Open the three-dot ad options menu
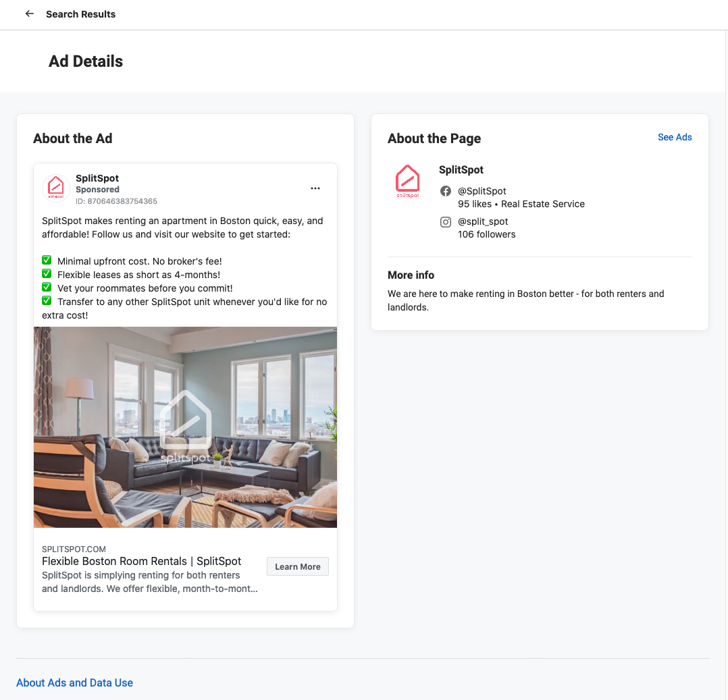Image resolution: width=728 pixels, height=700 pixels. [x=315, y=188]
